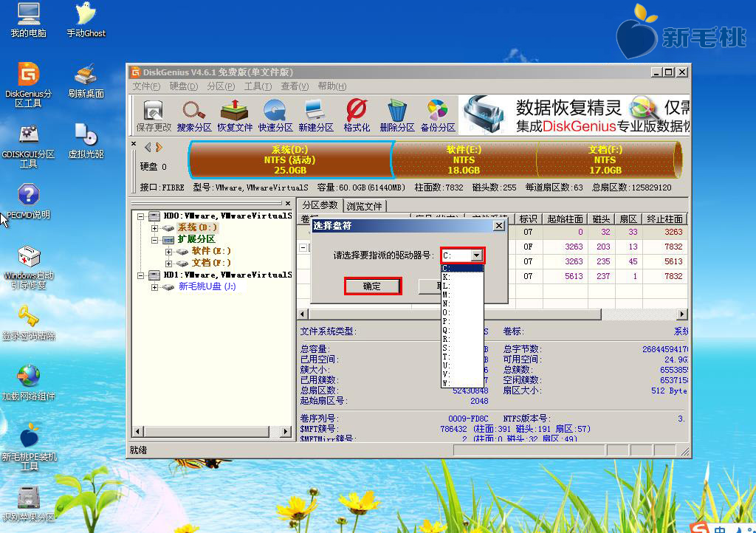This screenshot has width=756, height=533.
Task: Select the 软件(E:) partition in disk bar
Action: pos(464,160)
